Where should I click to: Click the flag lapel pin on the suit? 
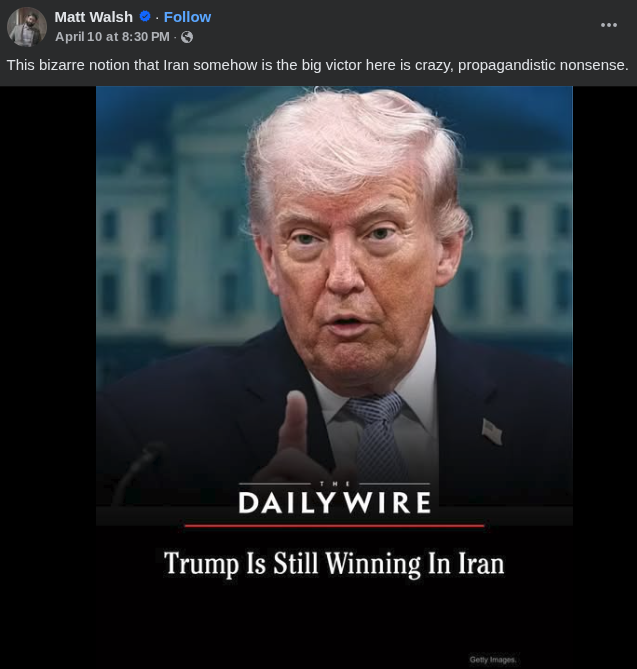pos(492,432)
